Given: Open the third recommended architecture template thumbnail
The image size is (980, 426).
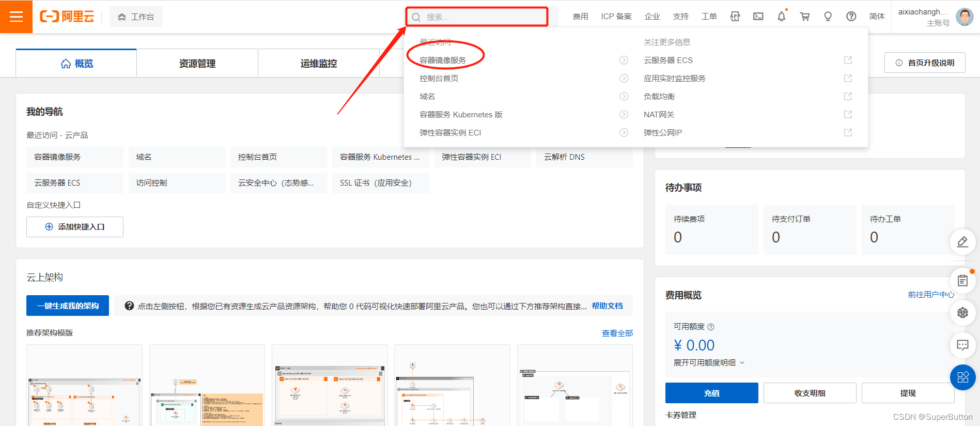Looking at the screenshot, I should (x=330, y=386).
